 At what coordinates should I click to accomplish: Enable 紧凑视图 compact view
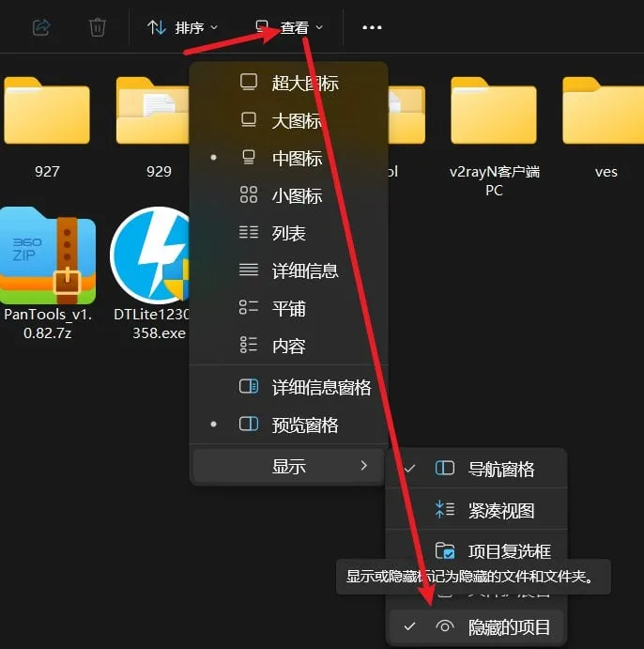pyautogui.click(x=477, y=509)
